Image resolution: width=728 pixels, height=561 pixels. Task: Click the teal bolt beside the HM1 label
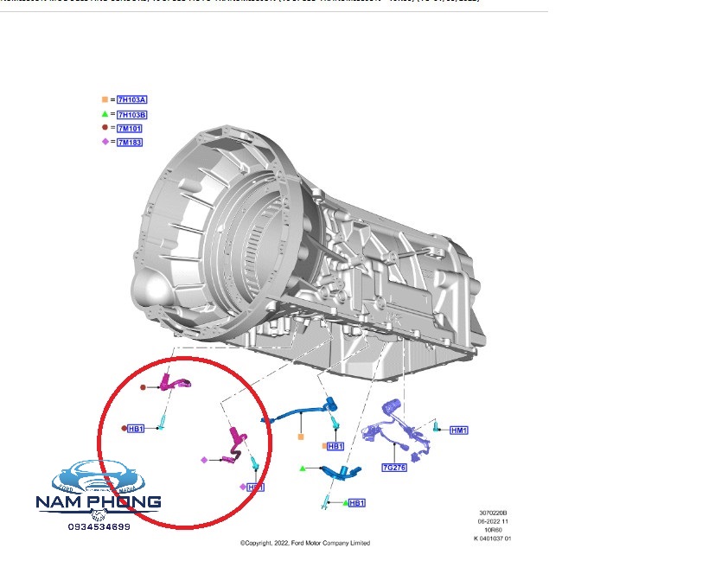click(436, 426)
